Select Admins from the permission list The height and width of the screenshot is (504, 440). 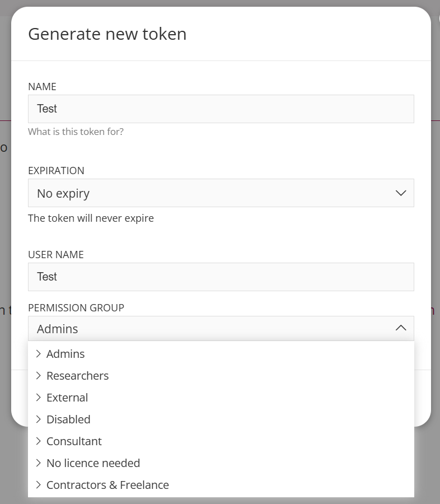click(65, 354)
